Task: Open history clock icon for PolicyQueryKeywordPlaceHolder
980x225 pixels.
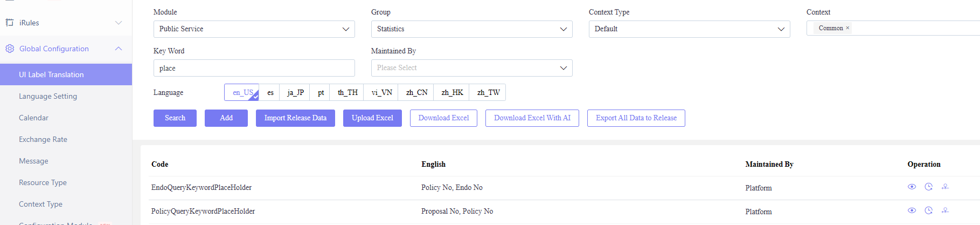Action: point(928,210)
